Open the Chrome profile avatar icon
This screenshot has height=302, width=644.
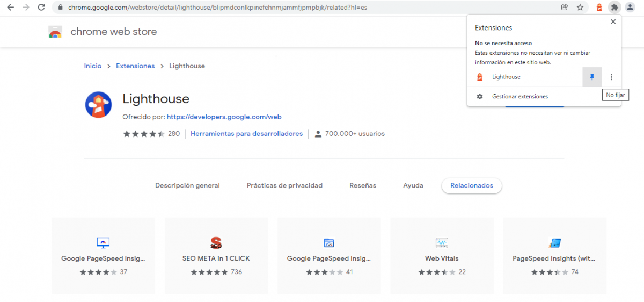[630, 8]
